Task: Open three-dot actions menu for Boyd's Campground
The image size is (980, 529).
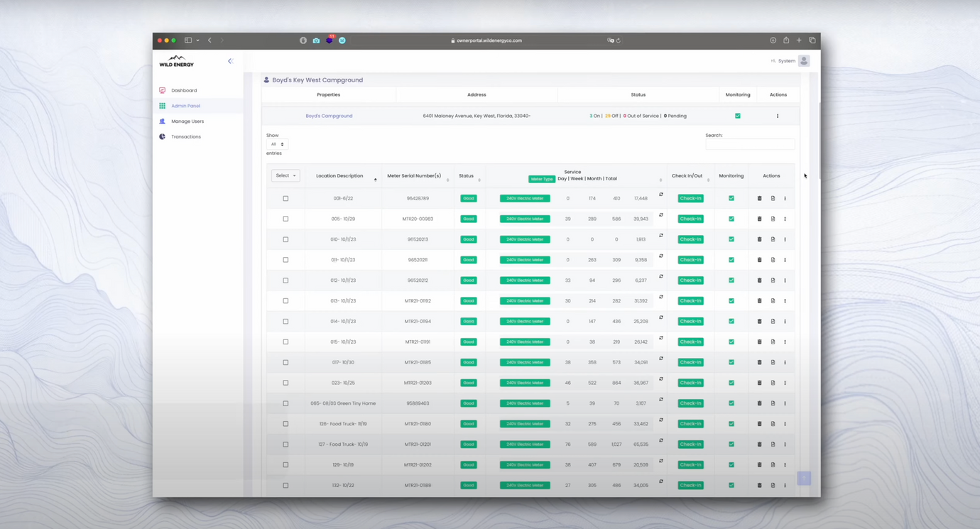Action: click(x=778, y=116)
